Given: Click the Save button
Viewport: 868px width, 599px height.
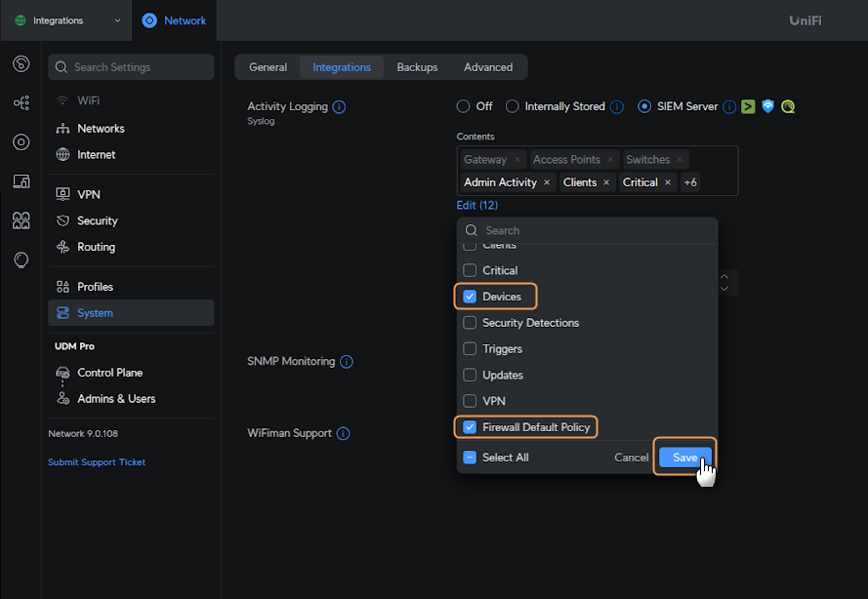Looking at the screenshot, I should 684,458.
